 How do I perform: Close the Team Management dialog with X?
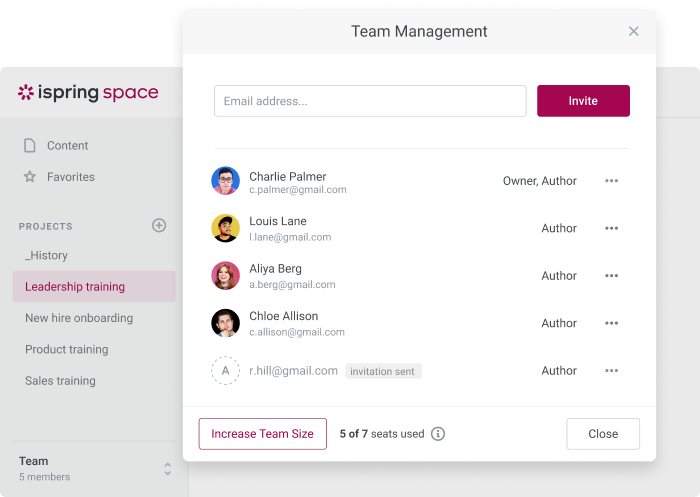[633, 31]
